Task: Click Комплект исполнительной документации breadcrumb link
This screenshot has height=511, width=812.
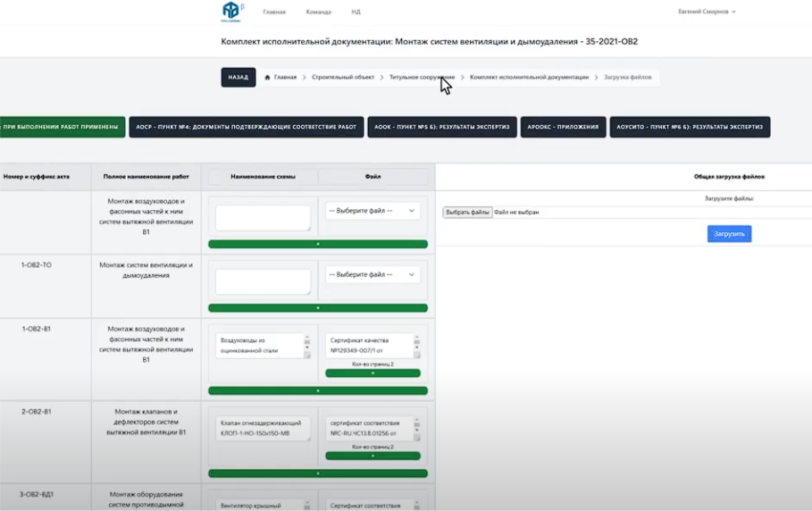Action: coord(529,78)
